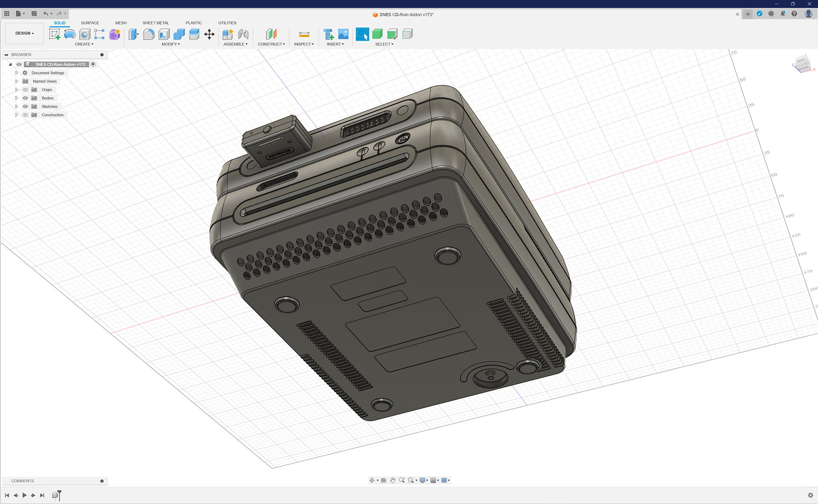The height and width of the screenshot is (504, 818).
Task: Expand the Bodies folder
Action: pyautogui.click(x=17, y=98)
